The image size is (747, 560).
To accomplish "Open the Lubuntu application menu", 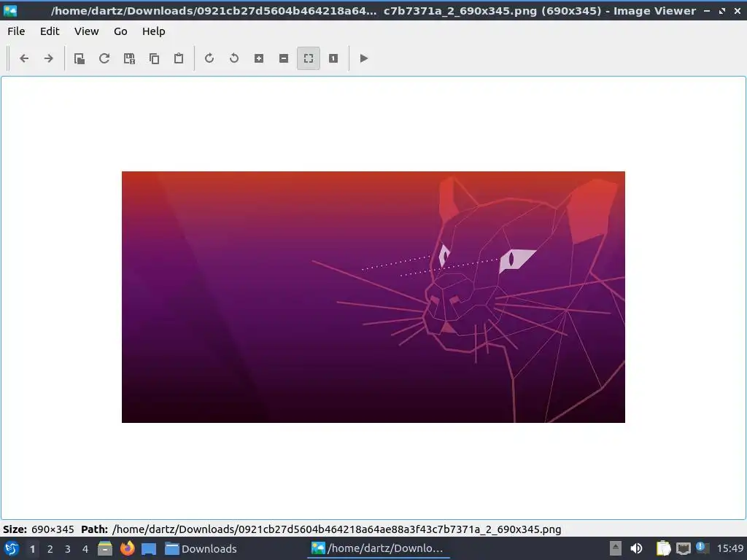I will [x=12, y=548].
